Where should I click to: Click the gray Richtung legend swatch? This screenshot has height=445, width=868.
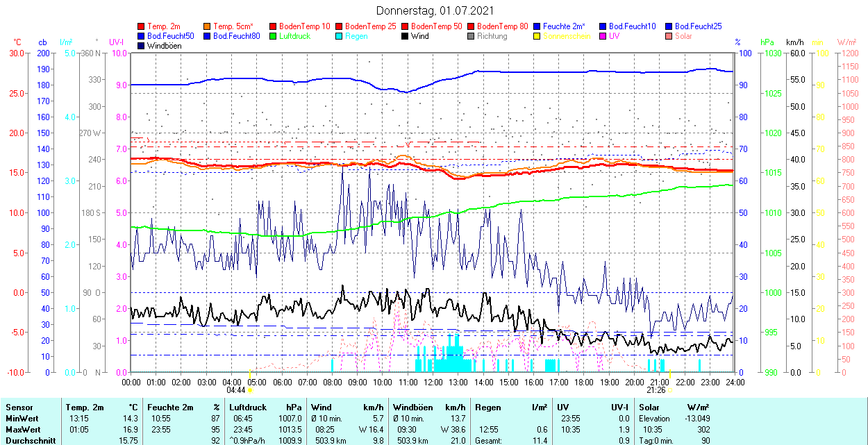(471, 36)
